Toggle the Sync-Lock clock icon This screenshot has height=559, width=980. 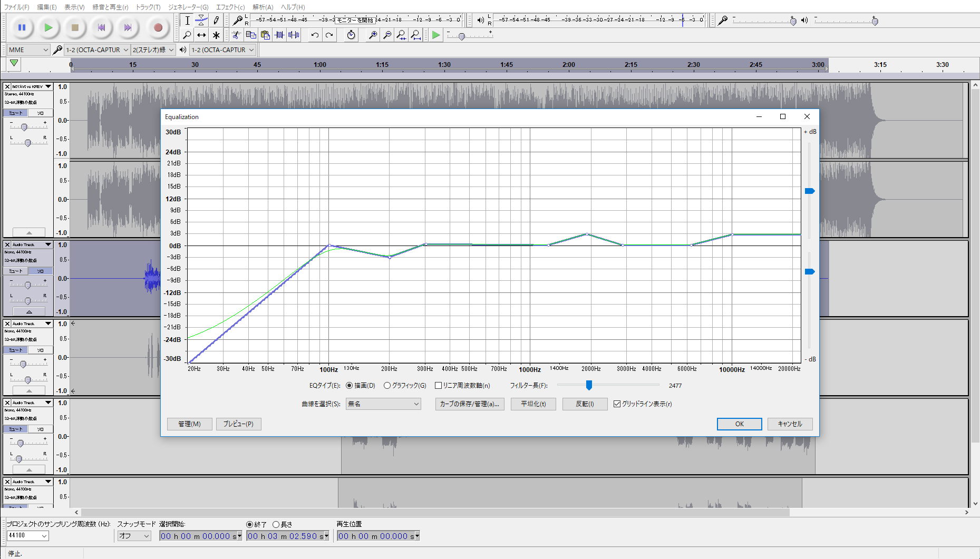[x=351, y=35]
